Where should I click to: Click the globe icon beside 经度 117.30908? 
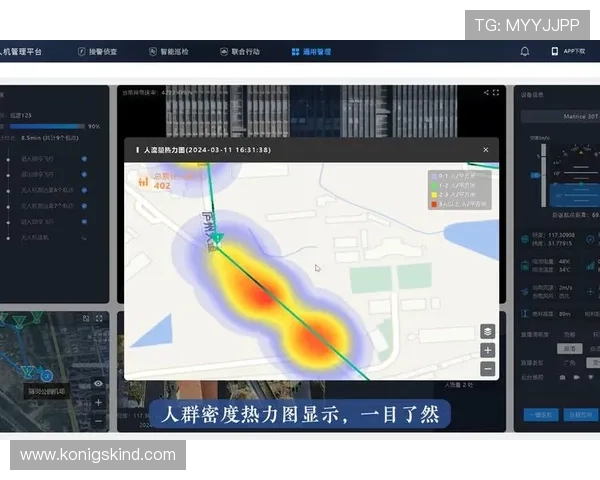click(x=525, y=240)
